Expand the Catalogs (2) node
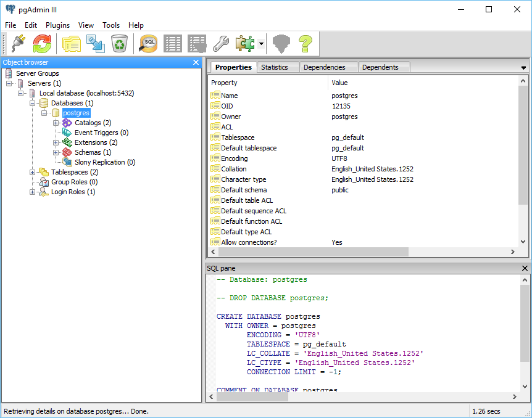Image resolution: width=532 pixels, height=418 pixels. click(56, 123)
